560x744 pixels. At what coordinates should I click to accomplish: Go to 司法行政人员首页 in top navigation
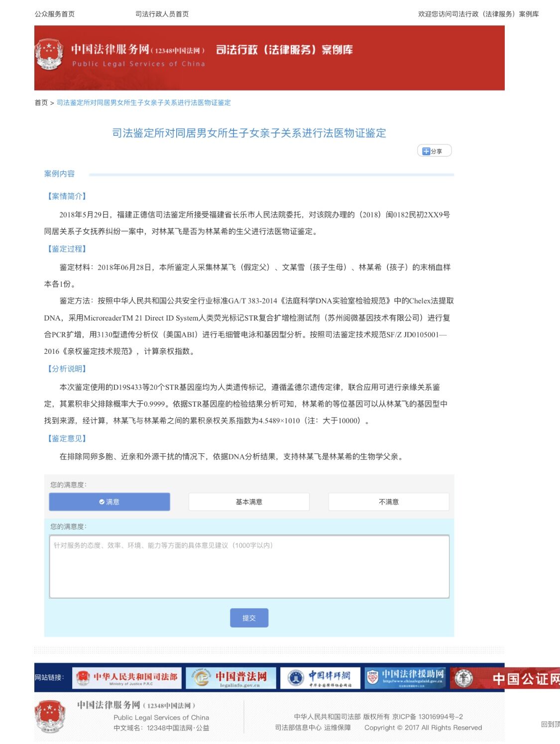(x=162, y=14)
